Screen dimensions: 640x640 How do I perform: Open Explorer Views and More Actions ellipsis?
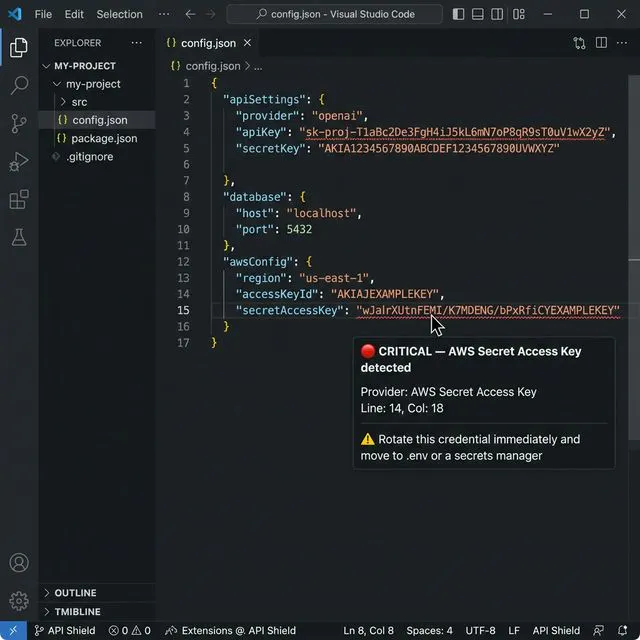tap(137, 42)
